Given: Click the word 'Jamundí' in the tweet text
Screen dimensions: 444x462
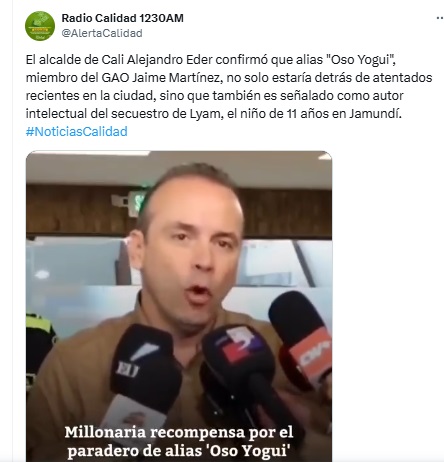Looking at the screenshot, I should coord(375,114).
